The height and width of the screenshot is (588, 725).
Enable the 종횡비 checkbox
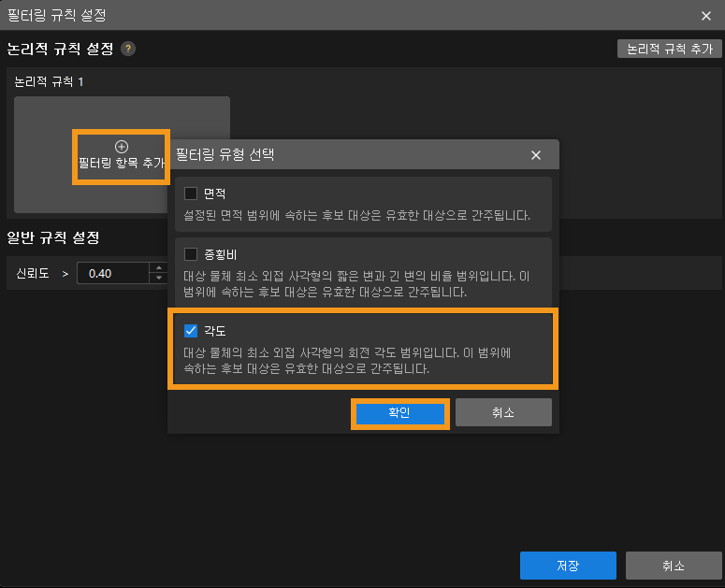point(191,254)
